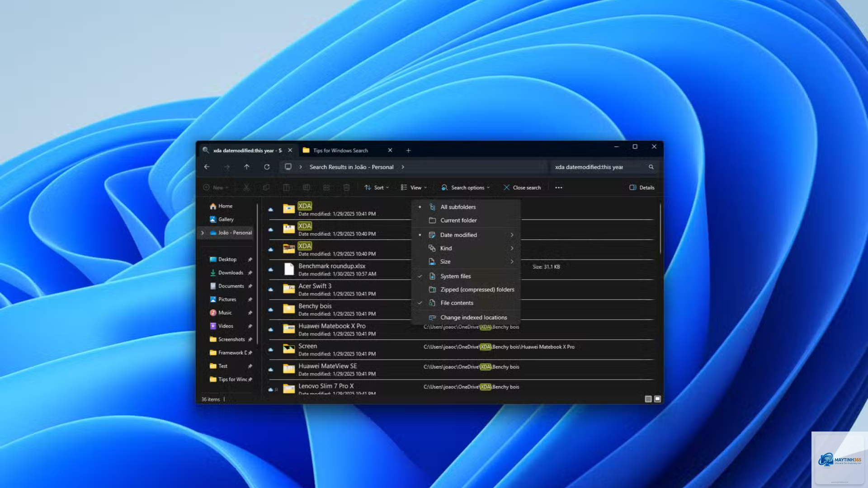868x488 pixels.
Task: Add a new tab
Action: pyautogui.click(x=408, y=150)
